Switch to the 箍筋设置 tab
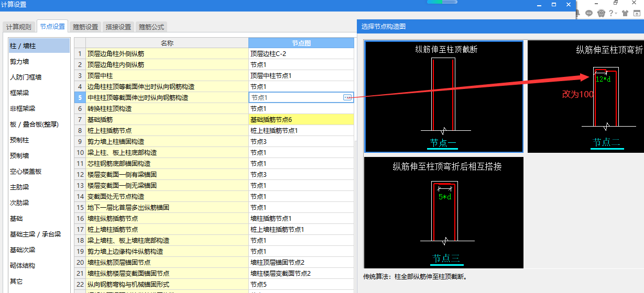Viewport: 644px width, 293px height. point(85,27)
